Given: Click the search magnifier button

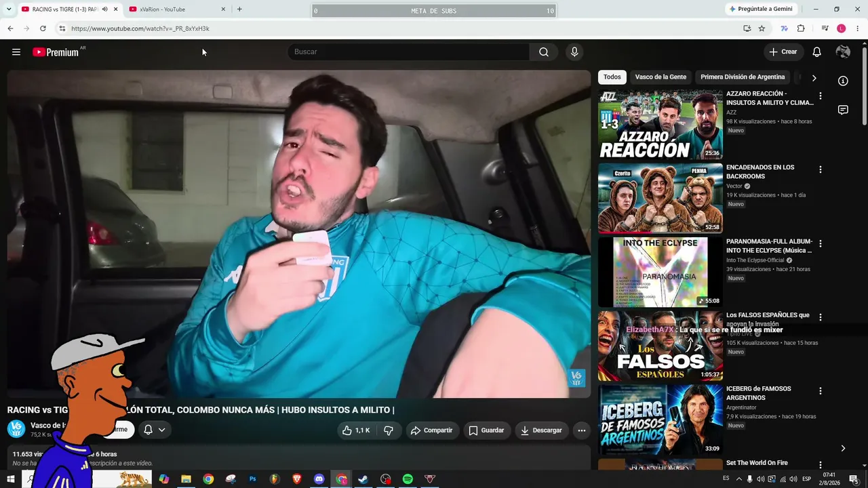Looking at the screenshot, I should pyautogui.click(x=544, y=52).
